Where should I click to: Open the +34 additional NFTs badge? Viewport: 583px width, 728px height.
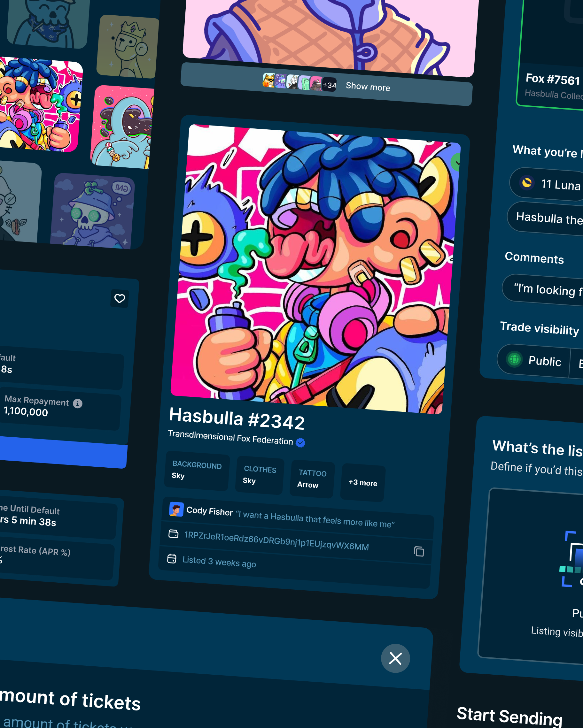pyautogui.click(x=329, y=85)
